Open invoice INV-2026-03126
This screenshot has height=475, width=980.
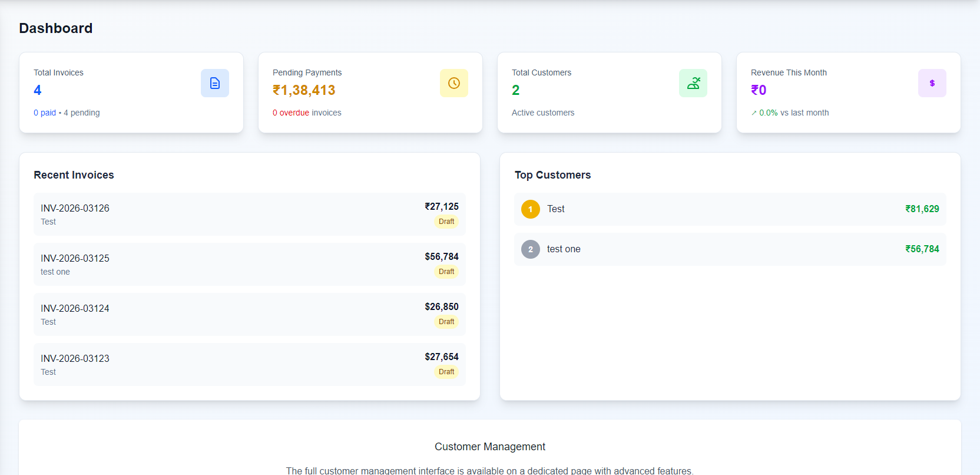[x=250, y=214]
